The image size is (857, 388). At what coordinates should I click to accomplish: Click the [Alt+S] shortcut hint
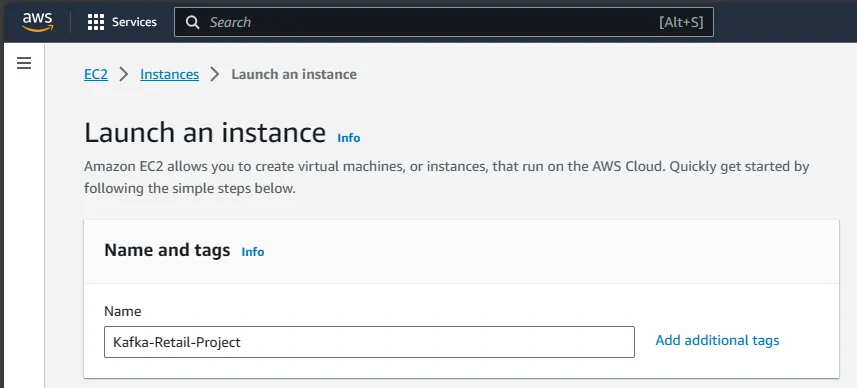[681, 22]
